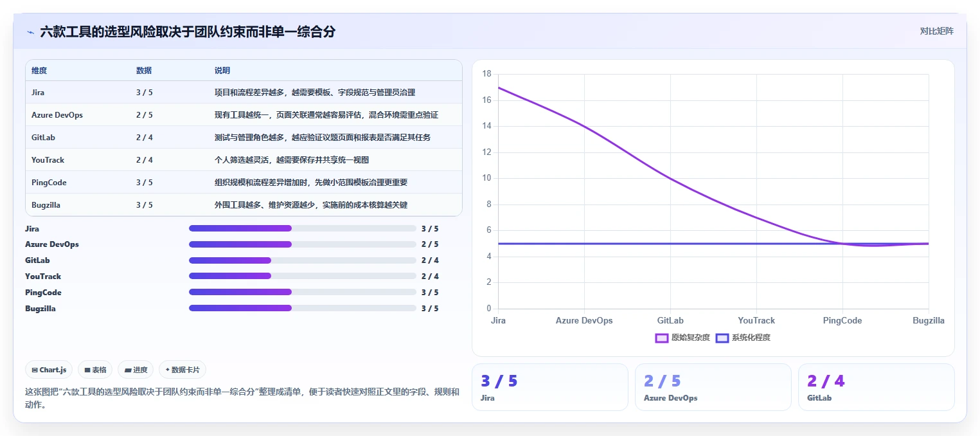
Task: Click the heading 六款工具的选型风险
Action: pos(188,32)
